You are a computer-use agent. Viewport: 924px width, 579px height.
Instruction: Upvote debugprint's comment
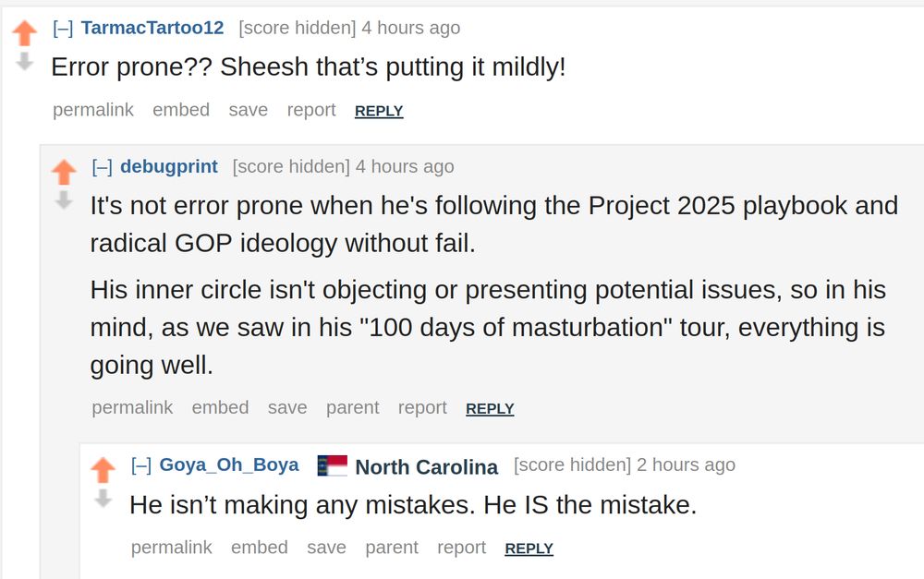click(64, 172)
